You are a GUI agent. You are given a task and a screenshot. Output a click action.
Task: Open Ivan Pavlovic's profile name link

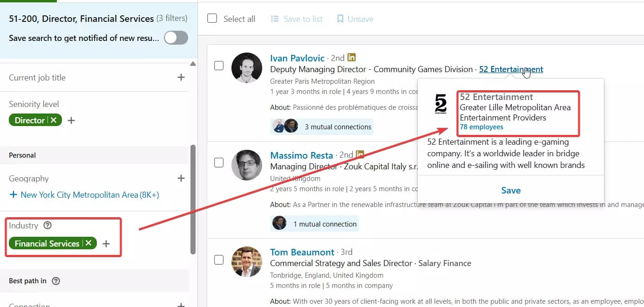(297, 58)
